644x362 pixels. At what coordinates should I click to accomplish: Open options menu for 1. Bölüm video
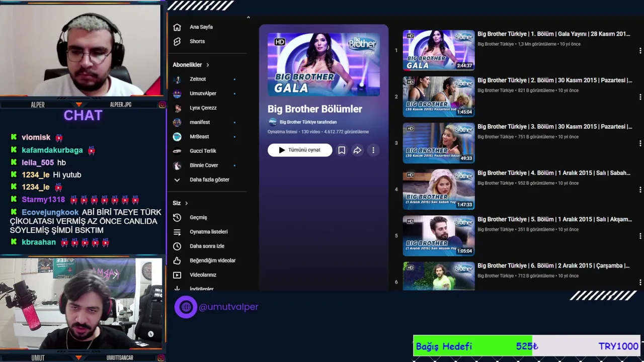tap(640, 51)
